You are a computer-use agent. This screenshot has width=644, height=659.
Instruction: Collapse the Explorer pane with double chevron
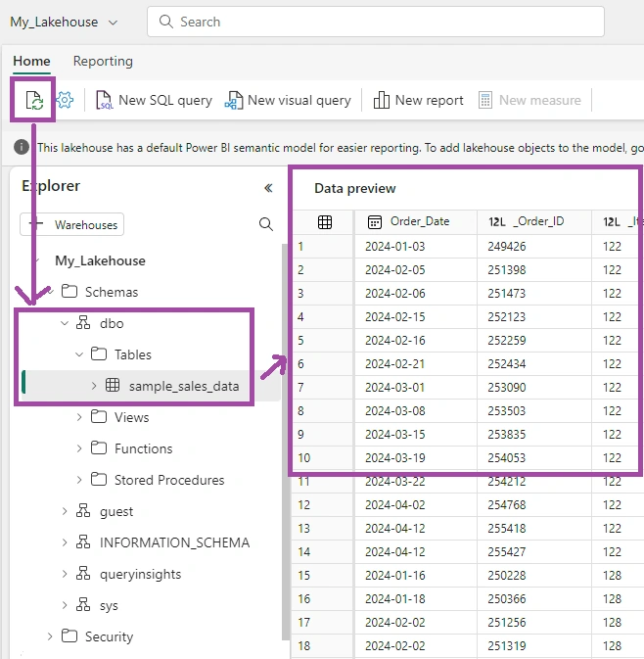[x=268, y=188]
